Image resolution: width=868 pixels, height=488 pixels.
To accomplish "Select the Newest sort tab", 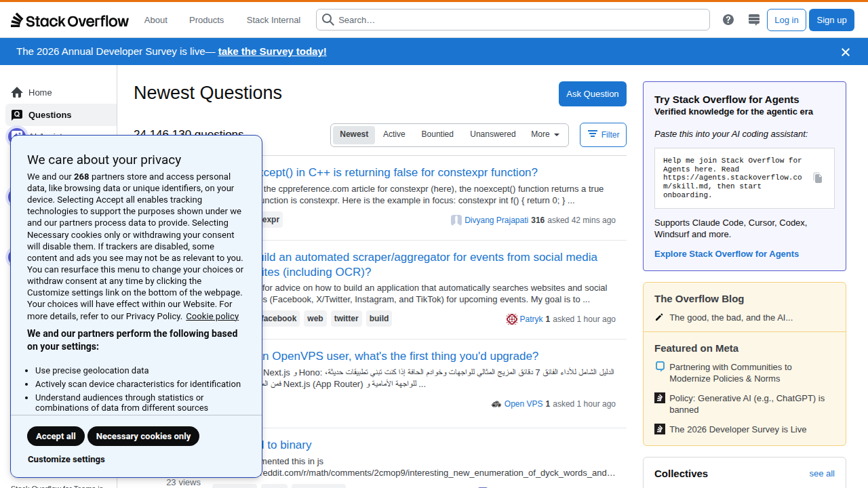I will (x=354, y=134).
